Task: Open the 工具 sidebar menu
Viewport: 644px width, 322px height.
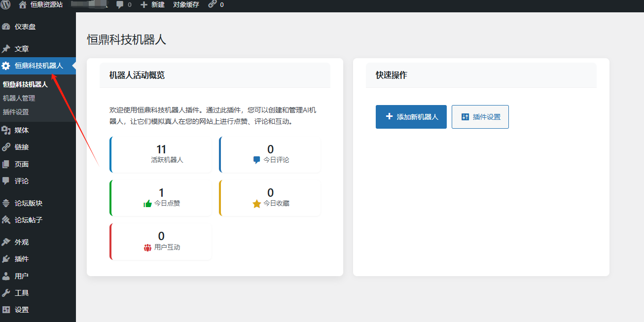Action: (38, 293)
